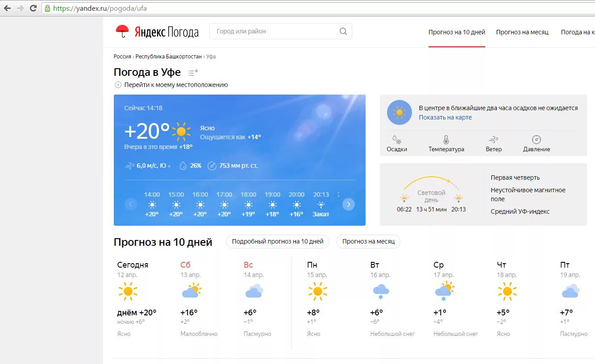
Task: Open the Осадки map layer
Action: (x=397, y=144)
